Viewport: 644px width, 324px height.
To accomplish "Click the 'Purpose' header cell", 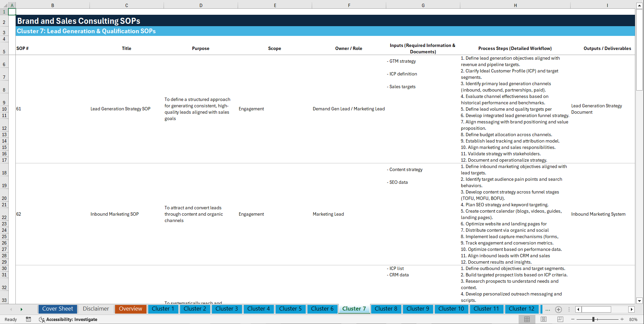I will 200,48.
